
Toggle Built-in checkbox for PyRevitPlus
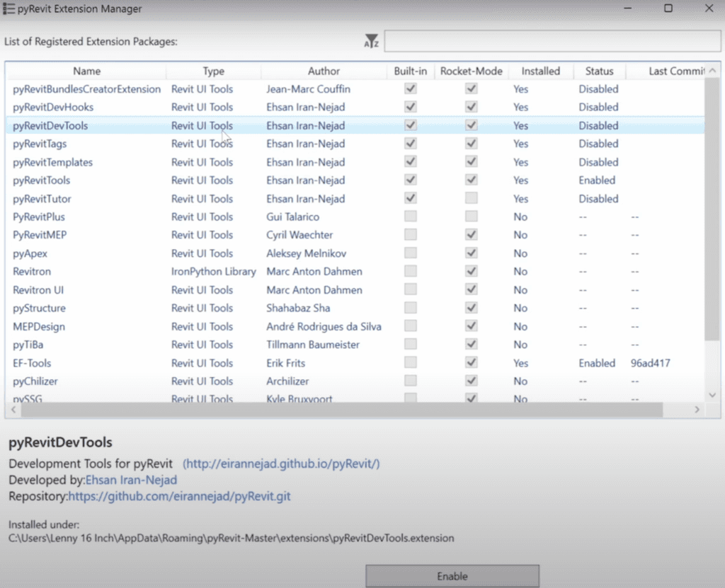pos(410,217)
